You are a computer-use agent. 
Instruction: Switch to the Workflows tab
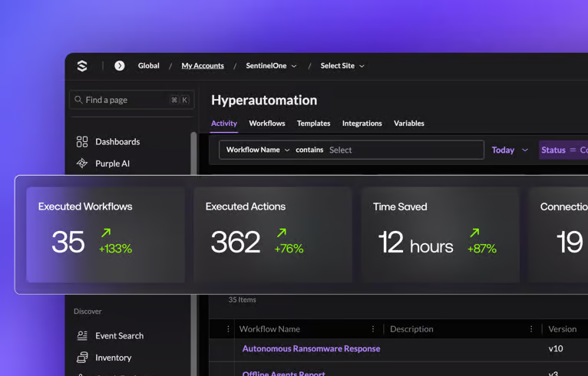click(x=267, y=124)
